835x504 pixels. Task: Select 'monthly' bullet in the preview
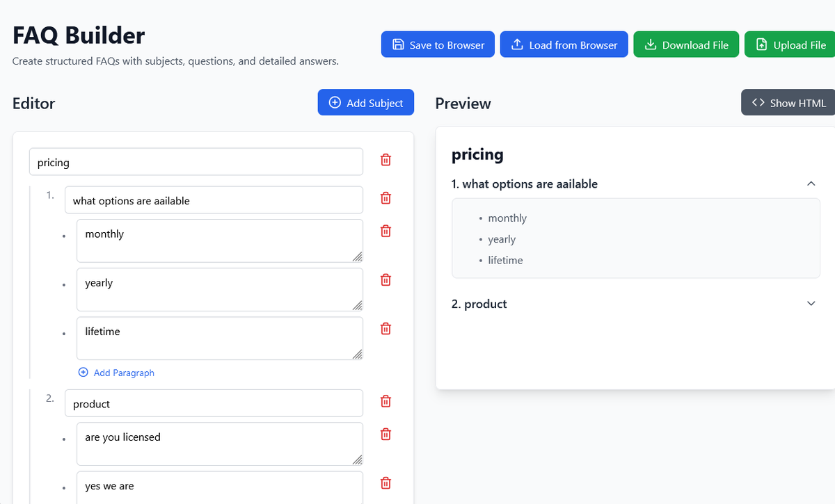pyautogui.click(x=507, y=218)
